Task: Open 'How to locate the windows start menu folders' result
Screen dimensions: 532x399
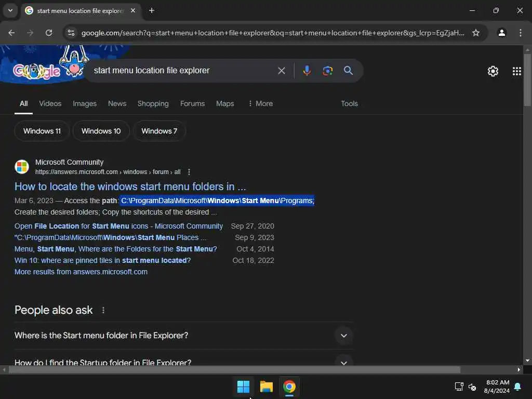Action: click(130, 187)
